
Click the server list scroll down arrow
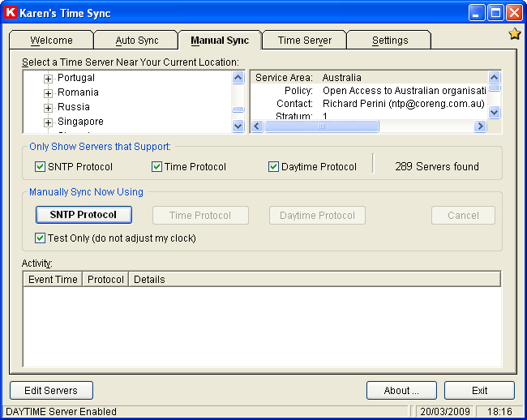tap(238, 126)
